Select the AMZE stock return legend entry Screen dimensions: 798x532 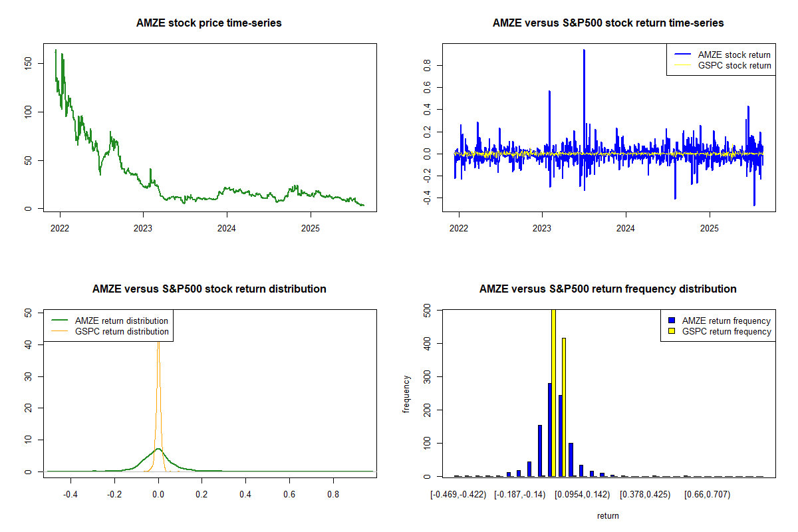[x=733, y=55]
